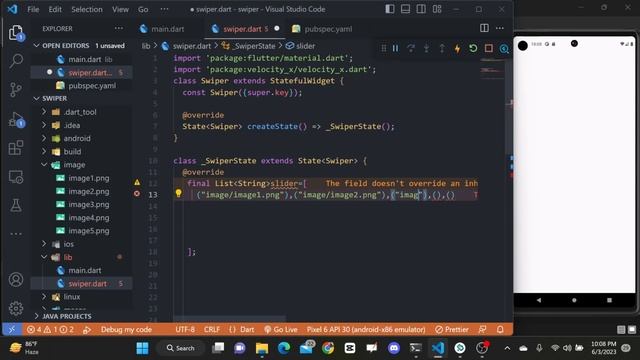Open the Run and Debug view
Screen dimensions: 640x360
16,119
